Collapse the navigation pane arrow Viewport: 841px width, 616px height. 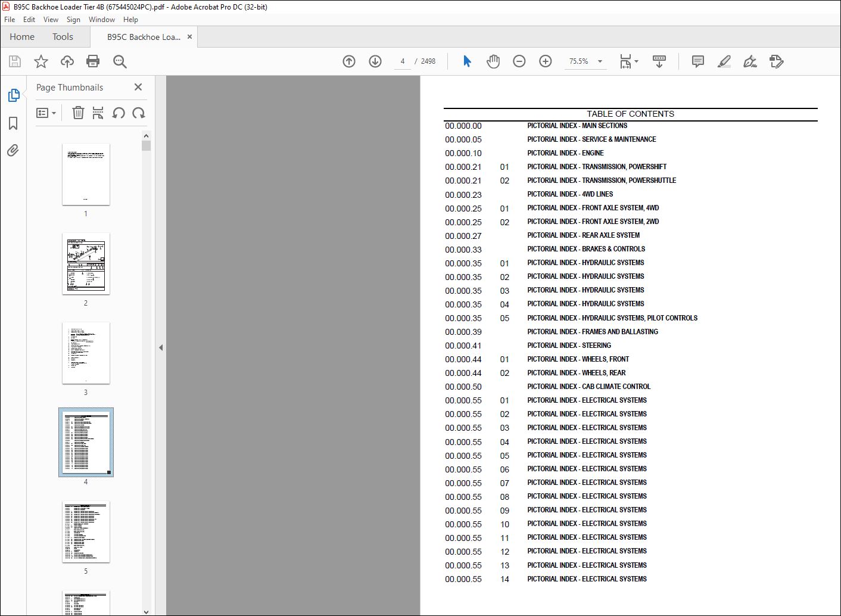[x=161, y=347]
